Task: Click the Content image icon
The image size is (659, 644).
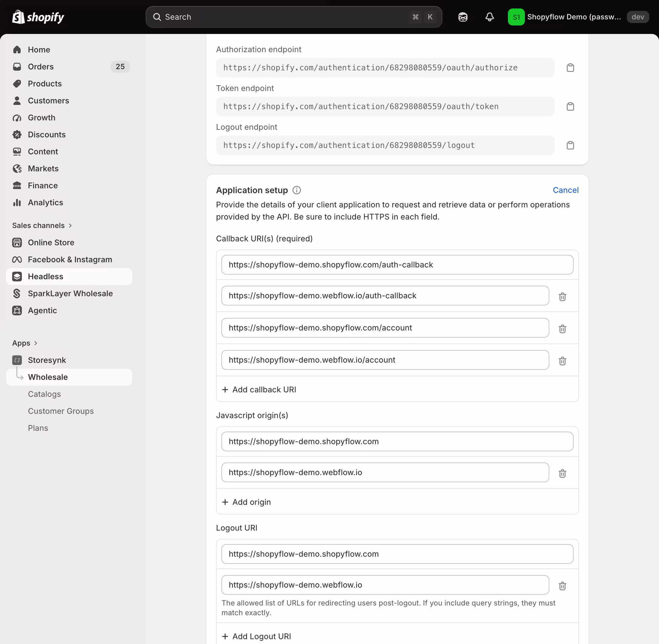Action: (17, 152)
